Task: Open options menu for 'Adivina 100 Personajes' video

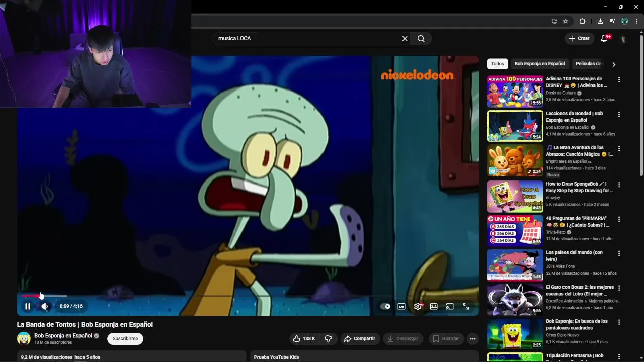Action: point(619,80)
